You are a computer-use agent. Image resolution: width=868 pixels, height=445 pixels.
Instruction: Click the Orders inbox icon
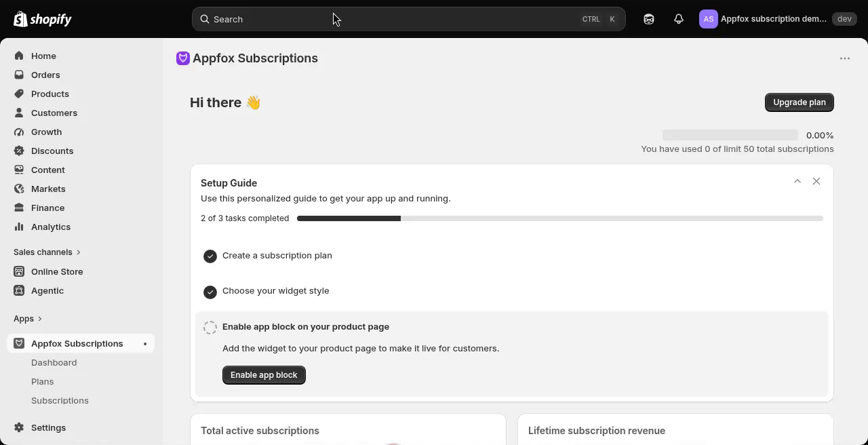[x=19, y=75]
